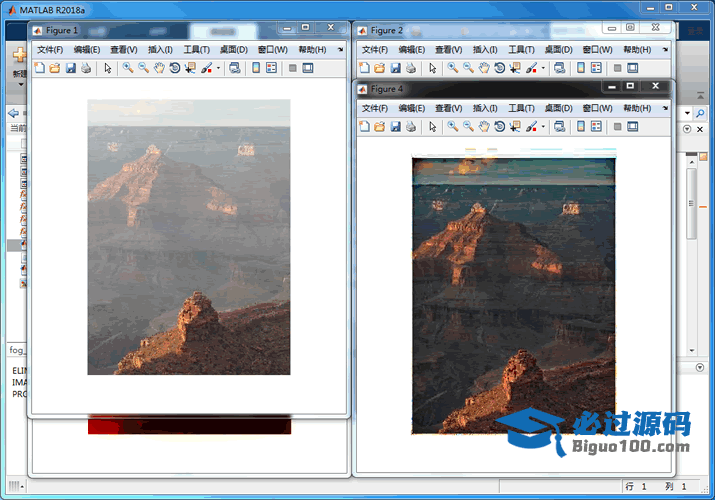Select the Pan hand tool in Figure 4
The width and height of the screenshot is (715, 500).
tap(484, 127)
